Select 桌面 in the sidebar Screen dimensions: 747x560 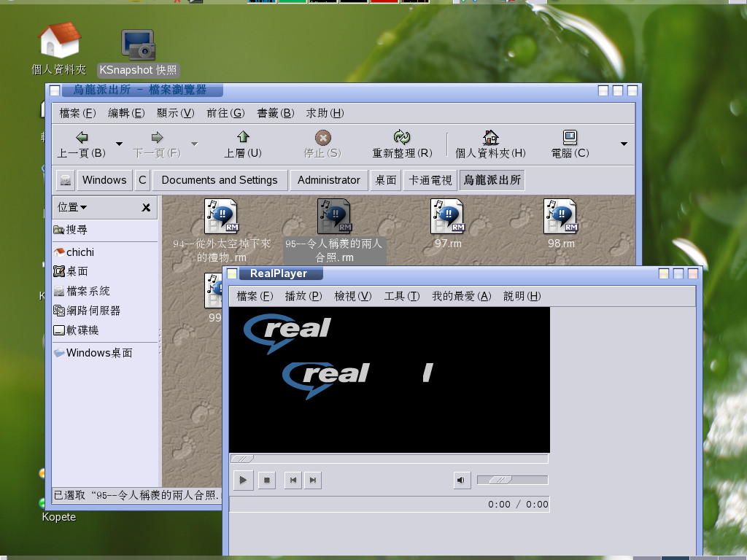tap(71, 271)
